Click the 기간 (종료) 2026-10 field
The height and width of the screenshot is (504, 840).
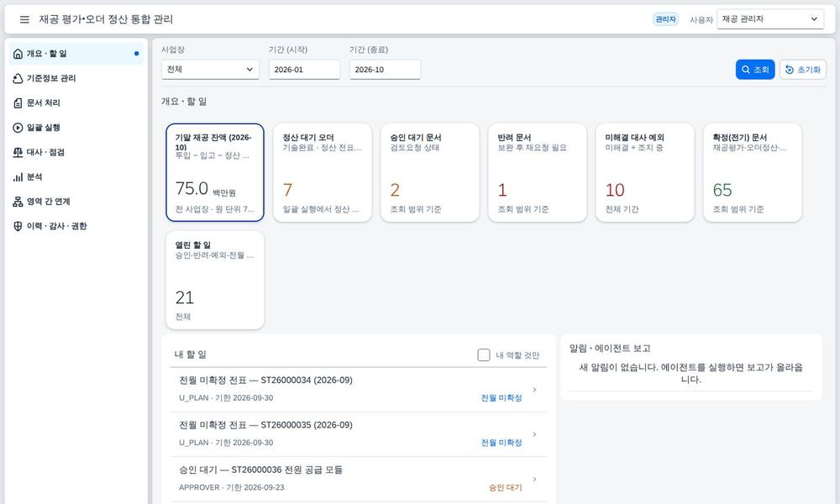pos(385,70)
